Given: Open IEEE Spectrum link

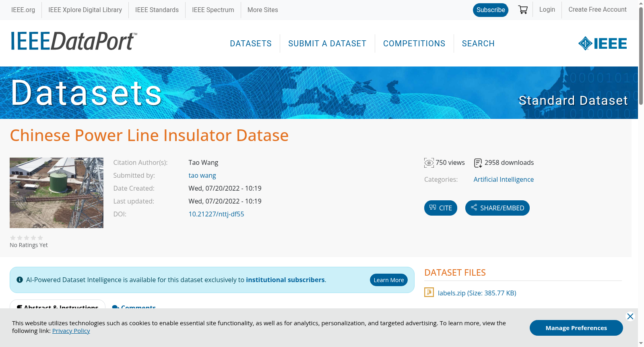Looking at the screenshot, I should point(213,10).
